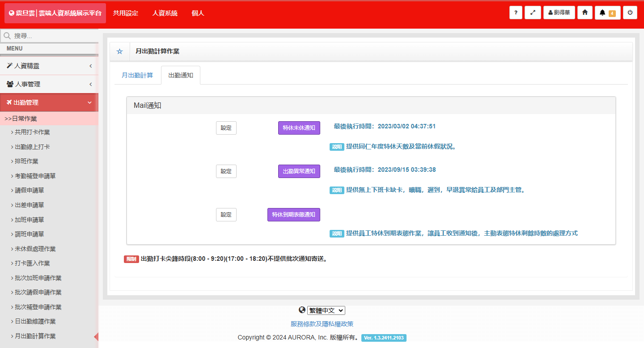Expand the 人資精靈 sidebar section

[x=49, y=66]
